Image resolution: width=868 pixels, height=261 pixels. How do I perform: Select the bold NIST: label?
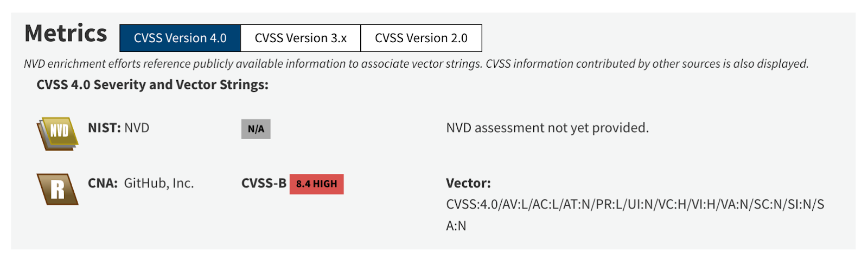[x=104, y=128]
